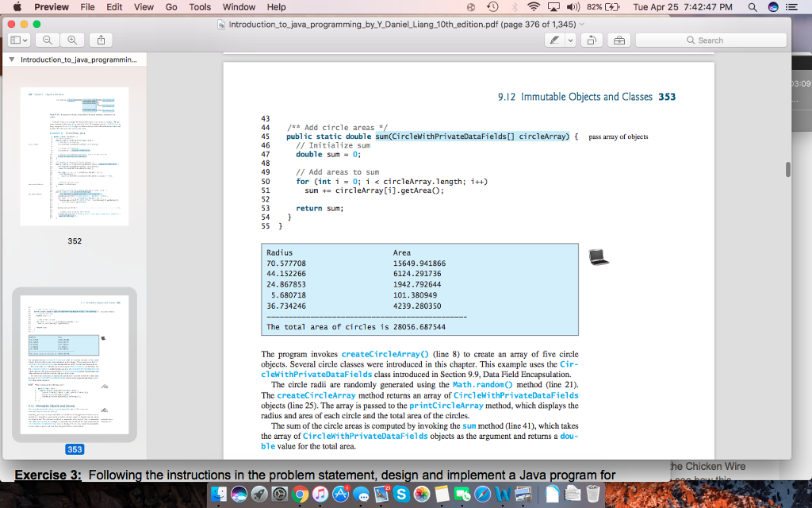The height and width of the screenshot is (508, 812).
Task: Zoom in using the magnifier plus icon
Action: [x=71, y=38]
